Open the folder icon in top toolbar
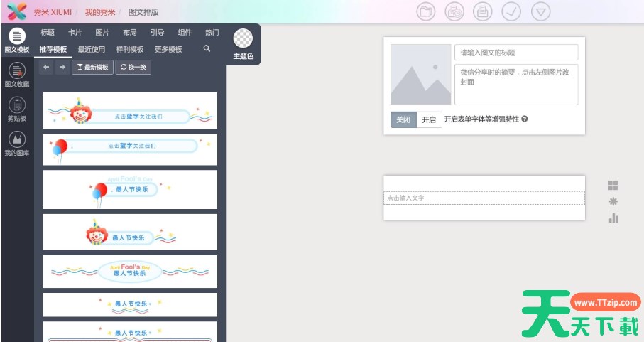The height and width of the screenshot is (342, 644). [426, 11]
